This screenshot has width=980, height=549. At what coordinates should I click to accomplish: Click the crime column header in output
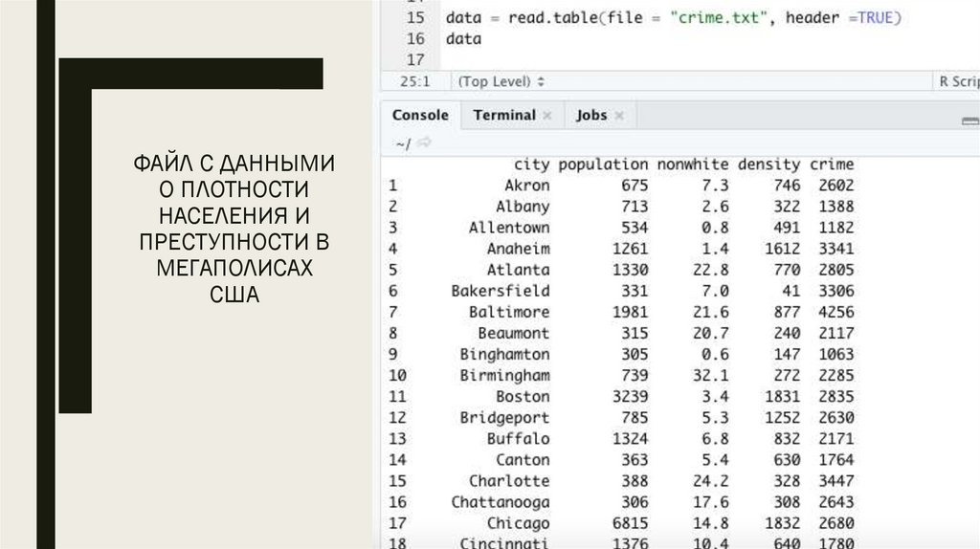click(831, 165)
